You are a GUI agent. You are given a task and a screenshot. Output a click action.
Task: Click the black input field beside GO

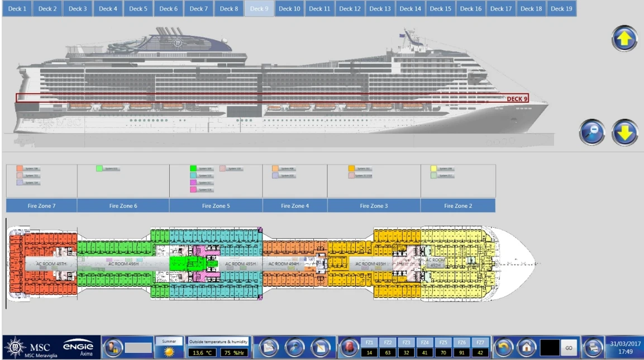tap(550, 347)
